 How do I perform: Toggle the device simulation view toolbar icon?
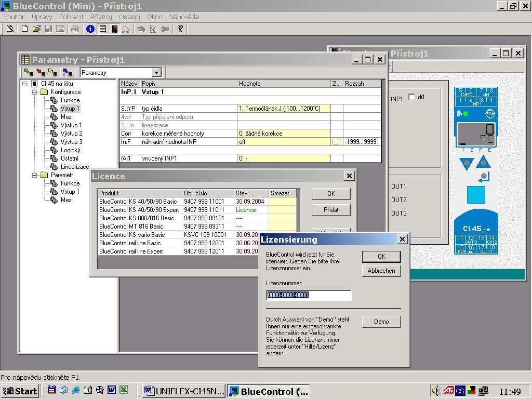pyautogui.click(x=115, y=29)
